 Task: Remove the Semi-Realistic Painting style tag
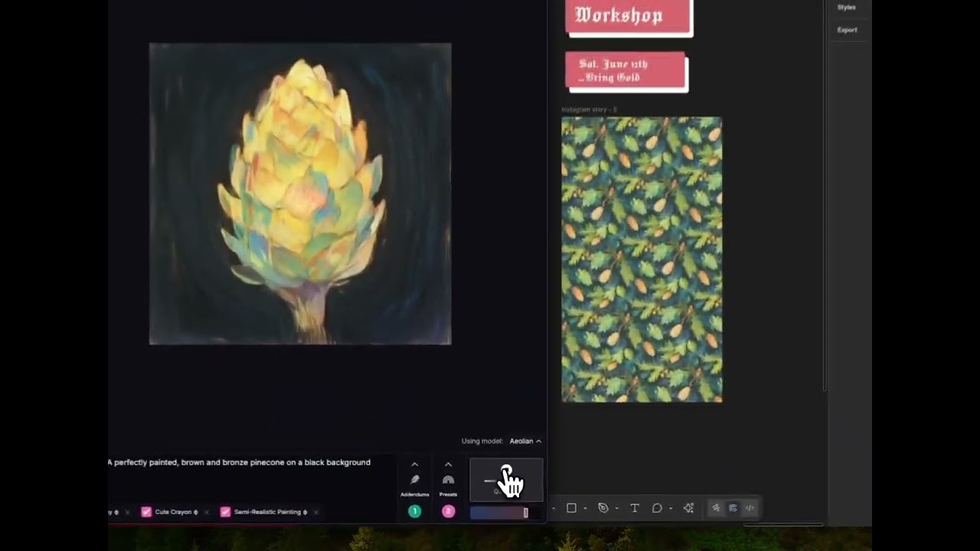coord(315,512)
